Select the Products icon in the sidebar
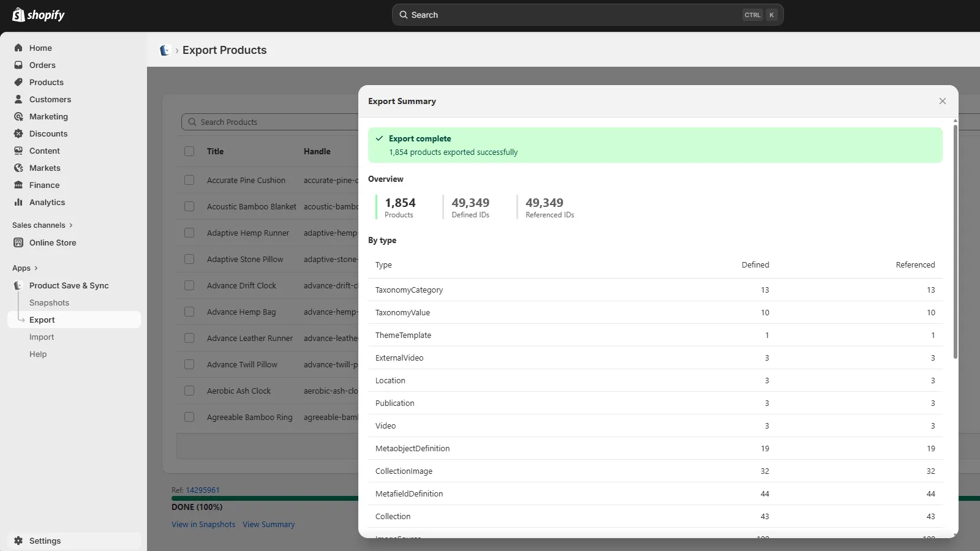 (18, 82)
